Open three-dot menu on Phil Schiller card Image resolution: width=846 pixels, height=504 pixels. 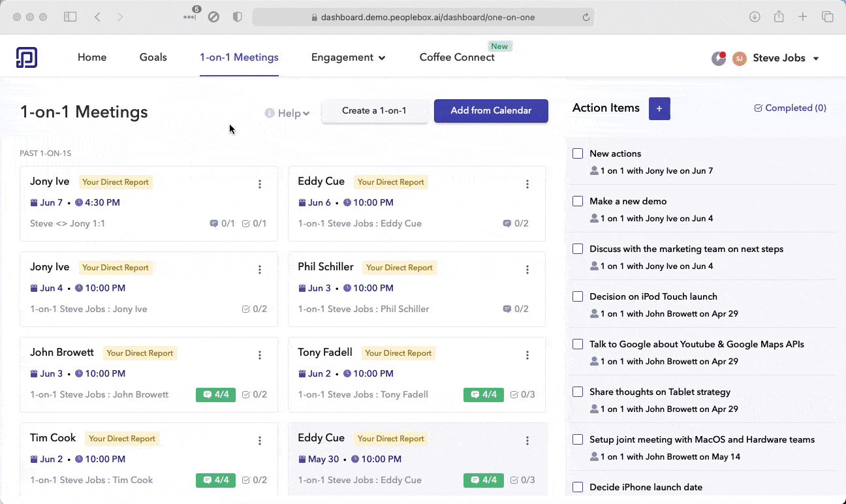pos(527,270)
